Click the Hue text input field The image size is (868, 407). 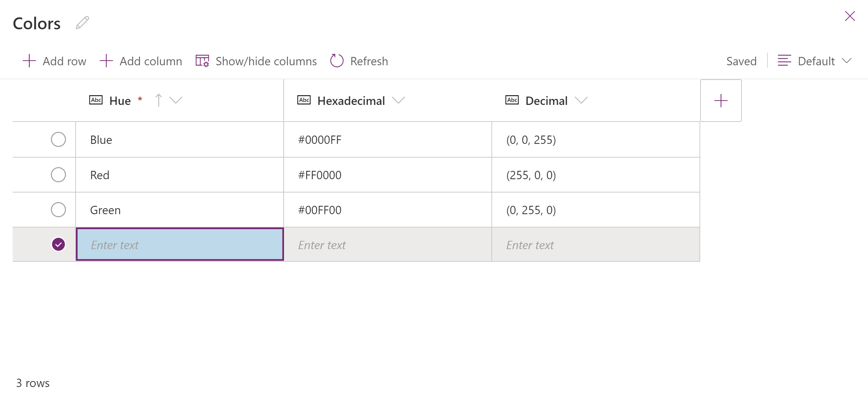click(180, 244)
